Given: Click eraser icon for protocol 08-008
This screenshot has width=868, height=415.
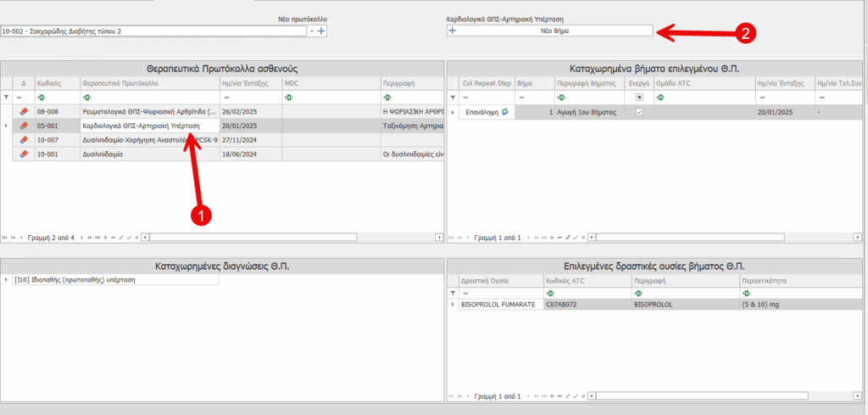Looking at the screenshot, I should tap(24, 111).
